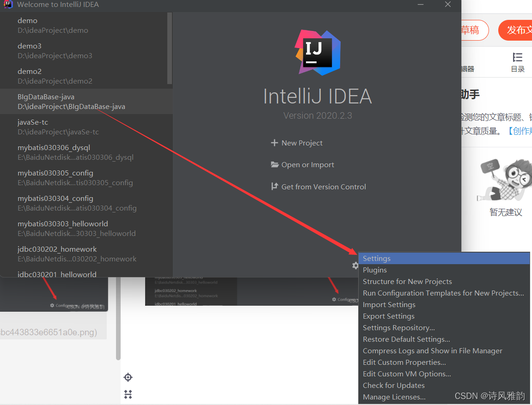The image size is (532, 405).
Task: Open recent project jdbc030202_homework
Action: (86, 254)
